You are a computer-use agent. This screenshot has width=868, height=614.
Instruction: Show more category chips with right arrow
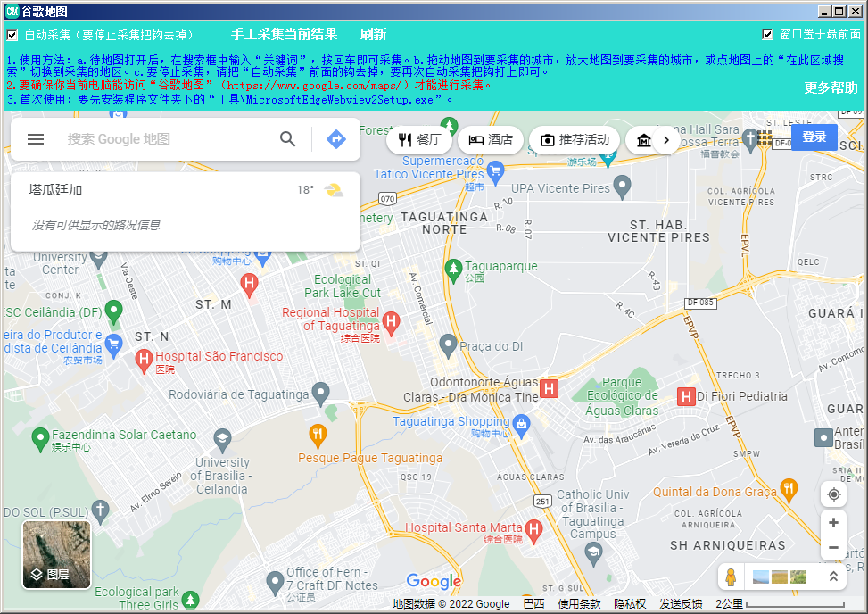[665, 140]
